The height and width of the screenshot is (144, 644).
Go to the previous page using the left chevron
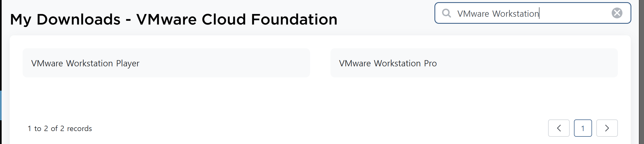[559, 128]
